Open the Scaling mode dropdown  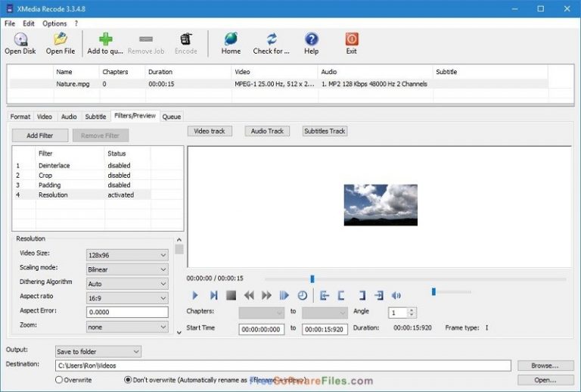point(127,269)
